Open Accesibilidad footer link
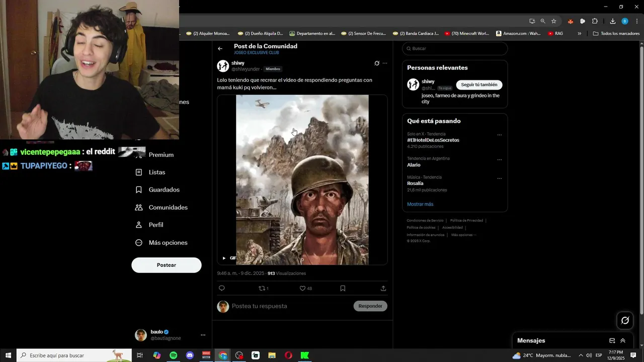 click(452, 227)
